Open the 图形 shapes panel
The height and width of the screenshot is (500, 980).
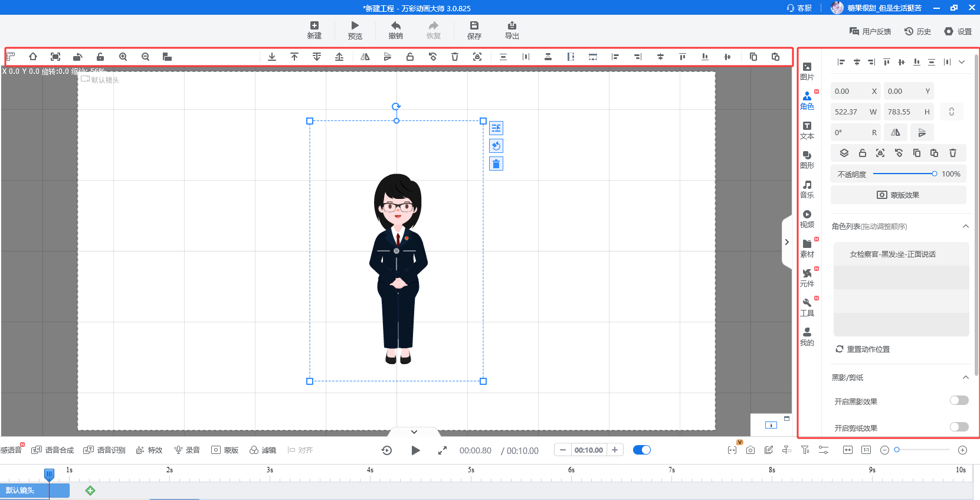[x=807, y=159]
